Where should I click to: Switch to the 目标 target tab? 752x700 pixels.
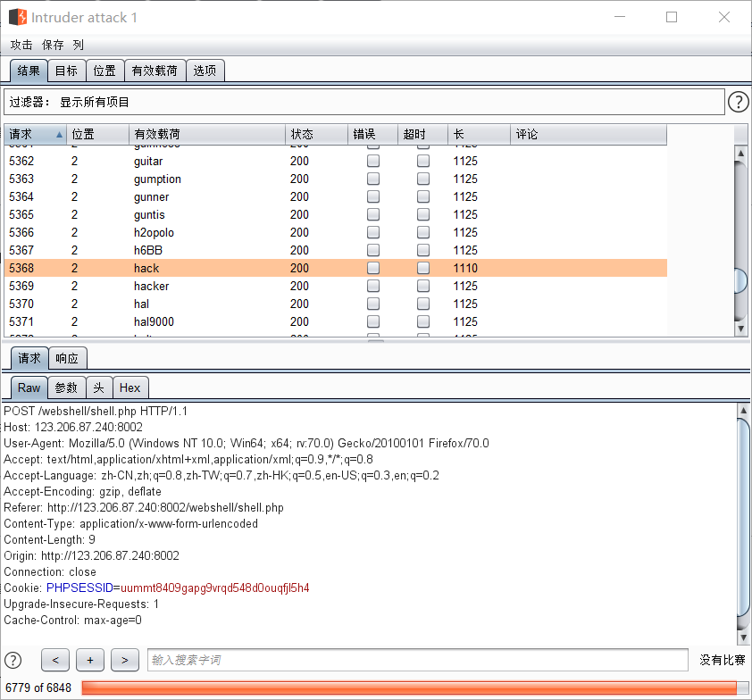pos(66,71)
